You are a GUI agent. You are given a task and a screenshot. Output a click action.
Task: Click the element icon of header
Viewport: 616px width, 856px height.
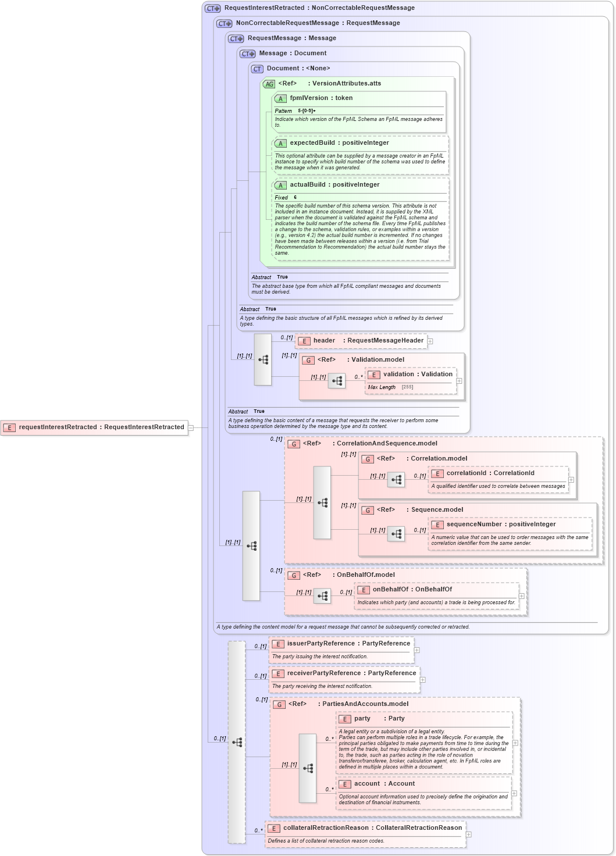pos(304,341)
